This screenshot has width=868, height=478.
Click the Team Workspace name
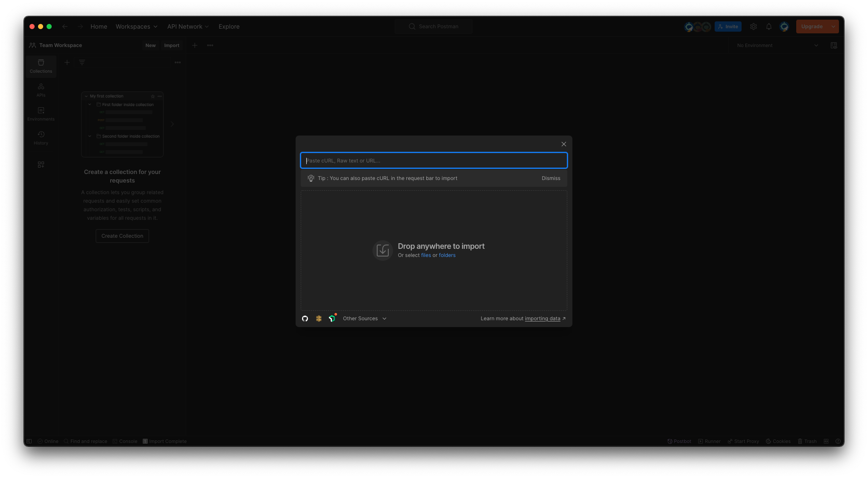coord(60,45)
